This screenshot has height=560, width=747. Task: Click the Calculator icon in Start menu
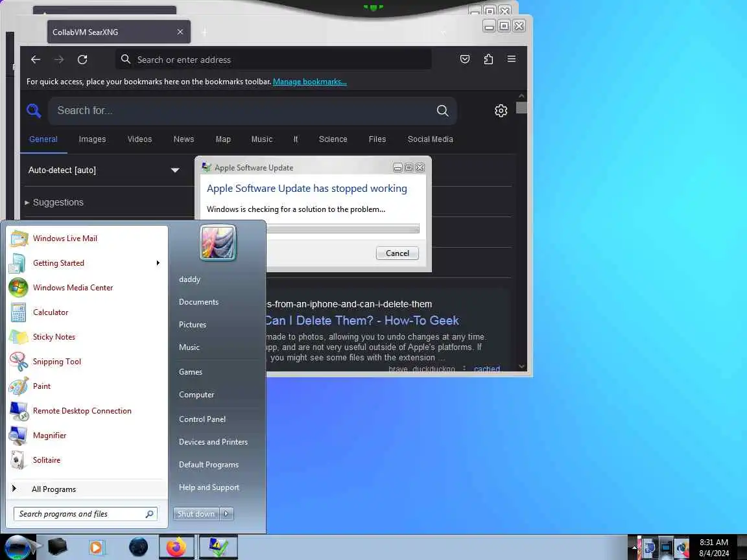(x=19, y=312)
